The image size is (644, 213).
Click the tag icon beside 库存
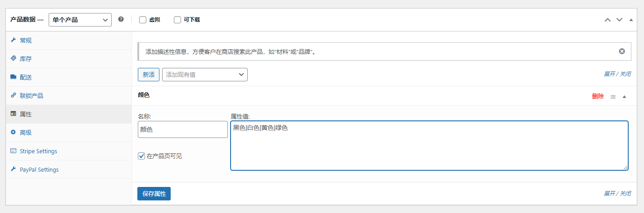point(13,58)
